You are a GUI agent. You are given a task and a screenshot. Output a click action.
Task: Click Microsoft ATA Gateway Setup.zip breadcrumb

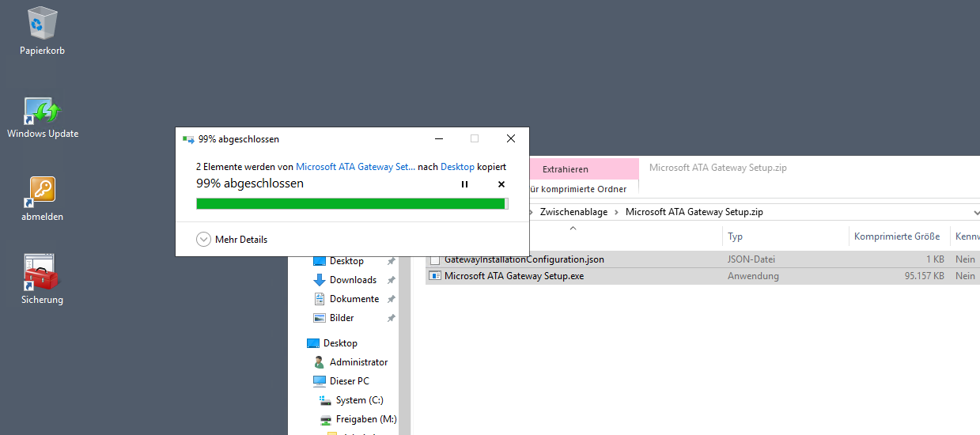694,212
